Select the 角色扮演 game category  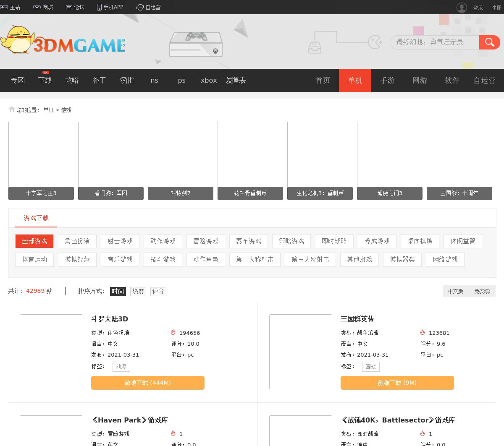(77, 241)
